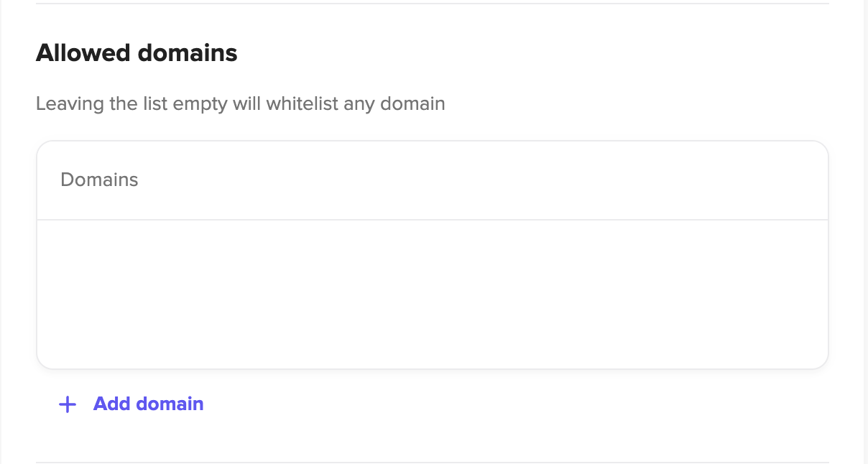The image size is (868, 464).
Task: Add a new domain via Add domain
Action: point(131,404)
